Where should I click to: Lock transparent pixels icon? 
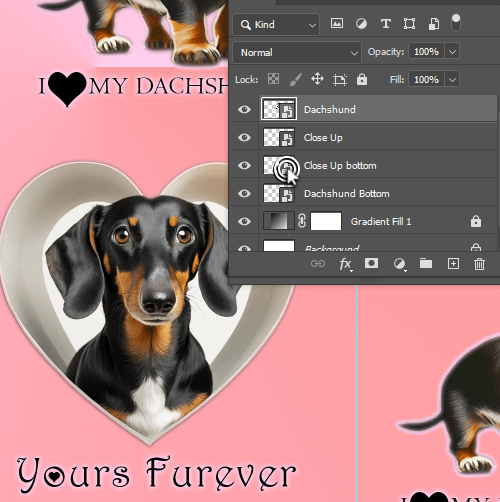273,79
